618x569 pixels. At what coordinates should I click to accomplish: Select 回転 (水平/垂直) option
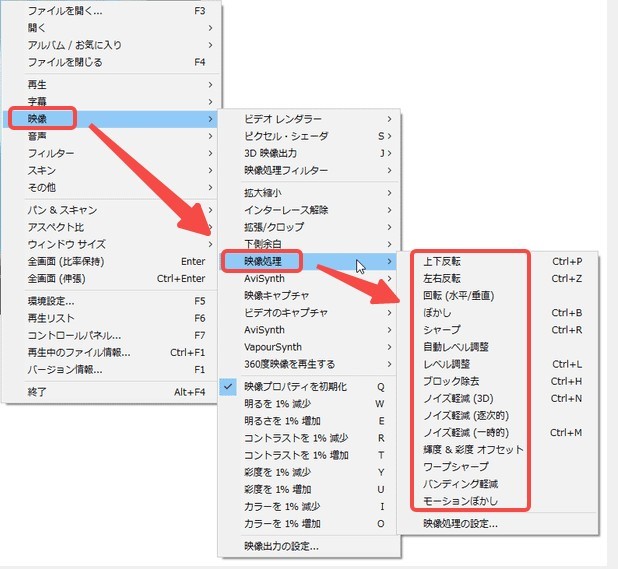pos(498,296)
